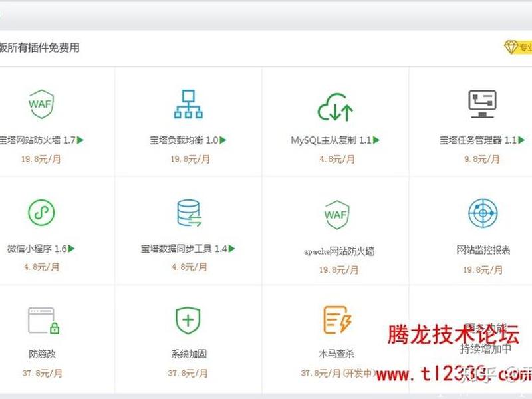The image size is (532, 399).
Task: Click the yellow diamond 专业 badge icon
Action: (511, 47)
